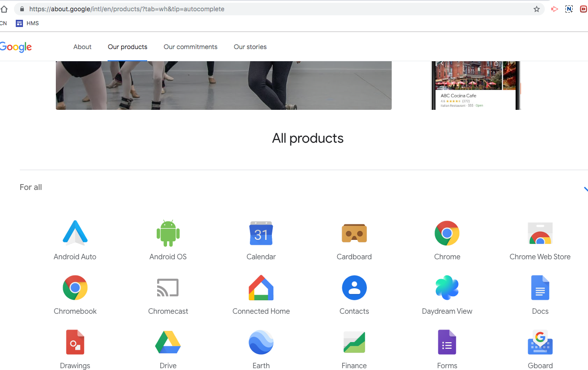The height and width of the screenshot is (370, 588).
Task: Open the N extension icon
Action: pyautogui.click(x=569, y=9)
